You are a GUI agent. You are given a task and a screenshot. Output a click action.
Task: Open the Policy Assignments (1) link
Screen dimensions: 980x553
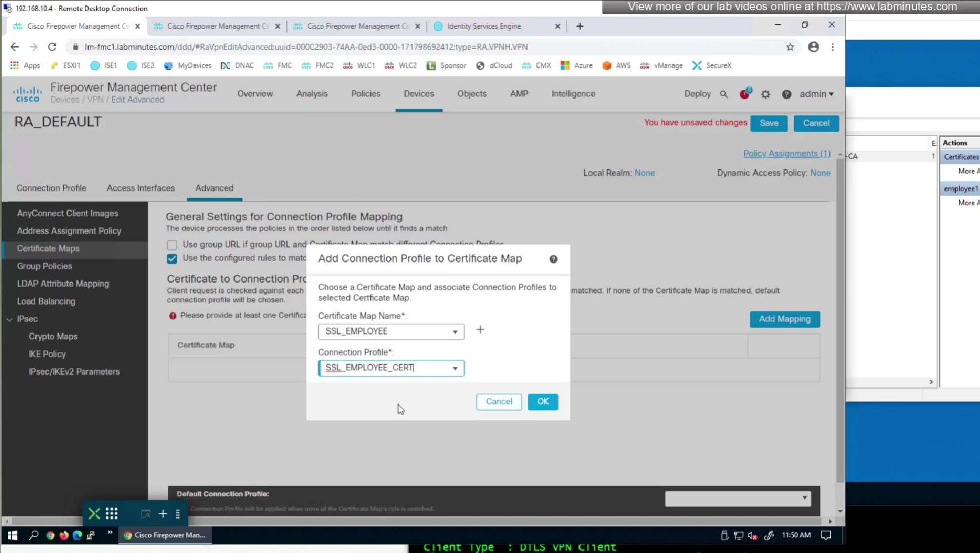[x=786, y=153]
